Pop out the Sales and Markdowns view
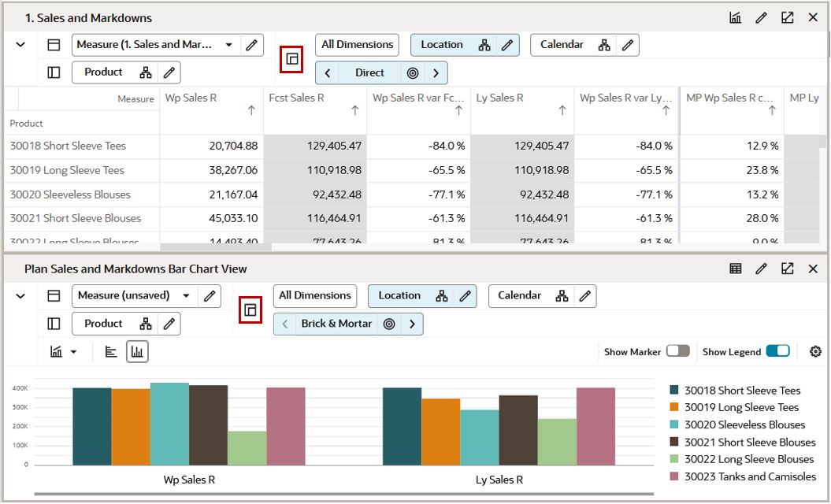Viewport: 831px width, 504px height. click(x=787, y=17)
